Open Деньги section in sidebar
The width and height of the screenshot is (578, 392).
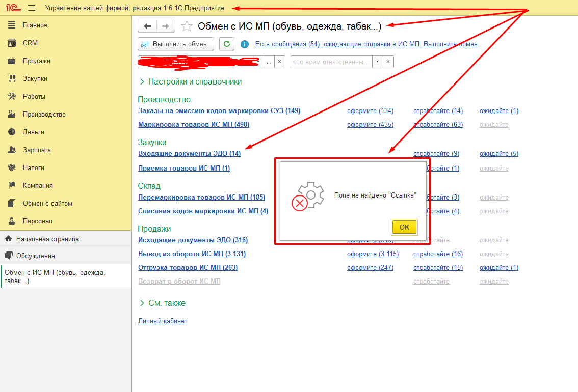(33, 132)
